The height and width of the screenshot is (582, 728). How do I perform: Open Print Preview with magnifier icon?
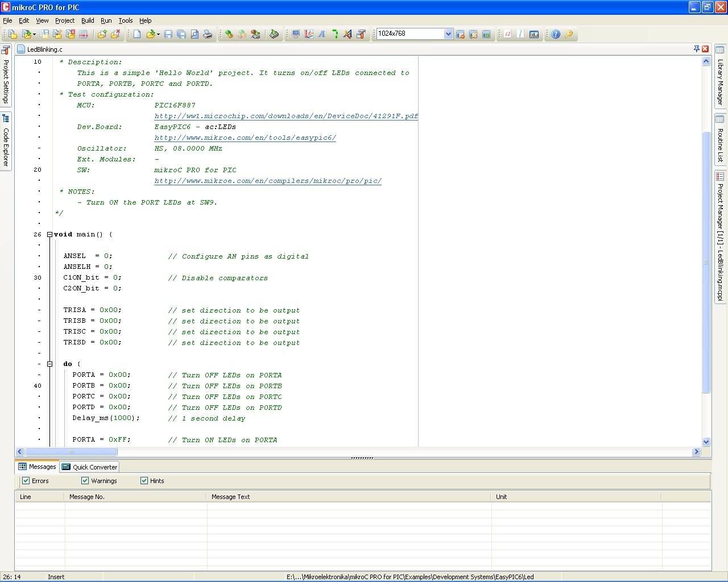pyautogui.click(x=195, y=34)
